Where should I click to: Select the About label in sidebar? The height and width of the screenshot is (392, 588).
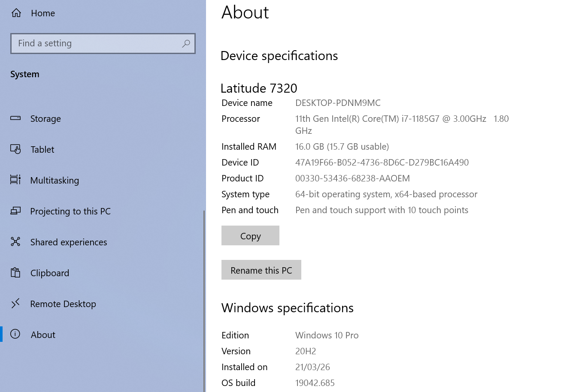43,335
